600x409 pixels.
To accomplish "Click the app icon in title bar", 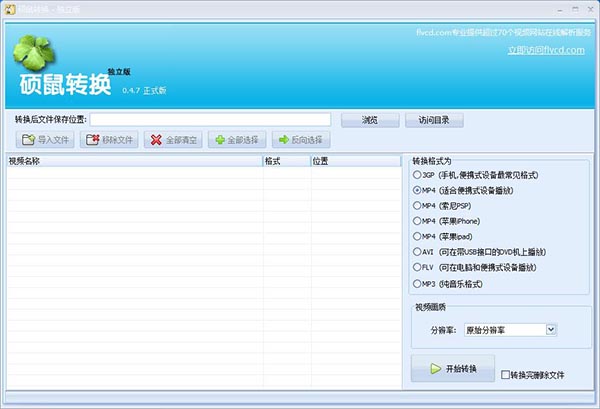I will click(10, 9).
